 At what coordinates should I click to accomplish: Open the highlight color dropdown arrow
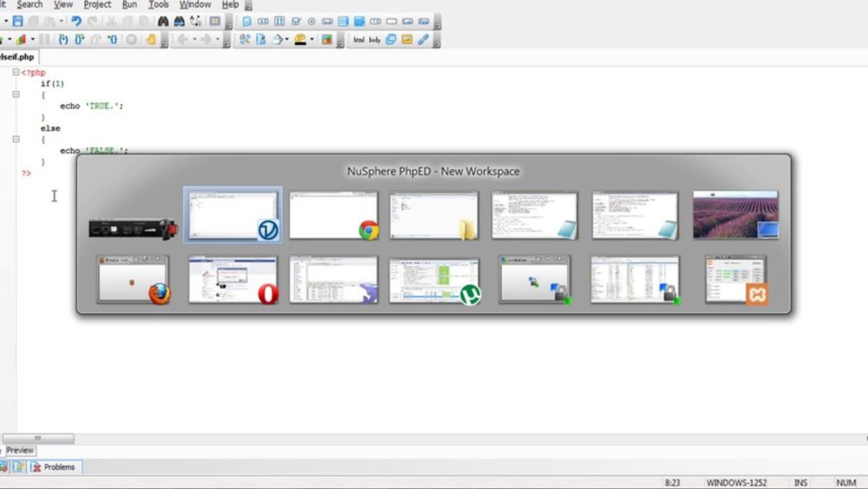(x=312, y=39)
